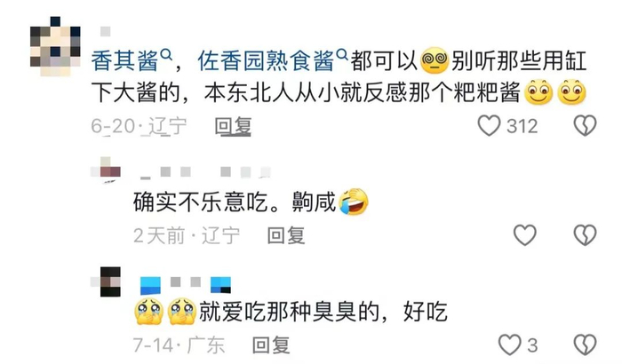622x364 pixels.
Task: Click 回复 under the 6-20 Liaoning comment
Action: click(x=233, y=126)
